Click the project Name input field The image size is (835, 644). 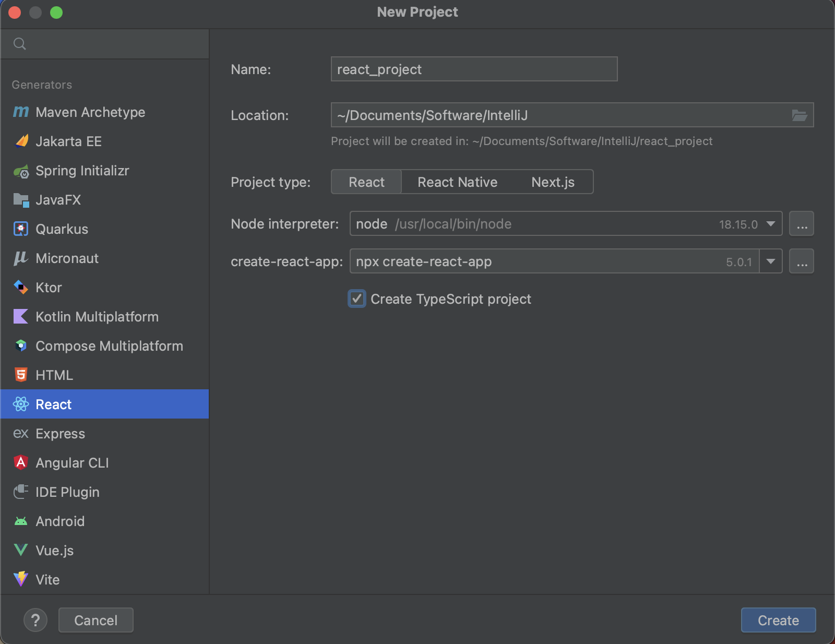[x=474, y=69]
